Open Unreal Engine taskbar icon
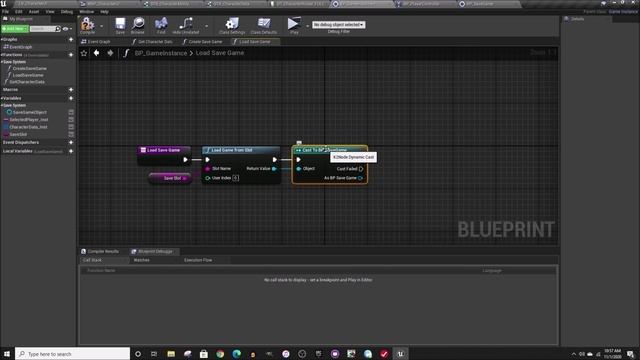 400,354
